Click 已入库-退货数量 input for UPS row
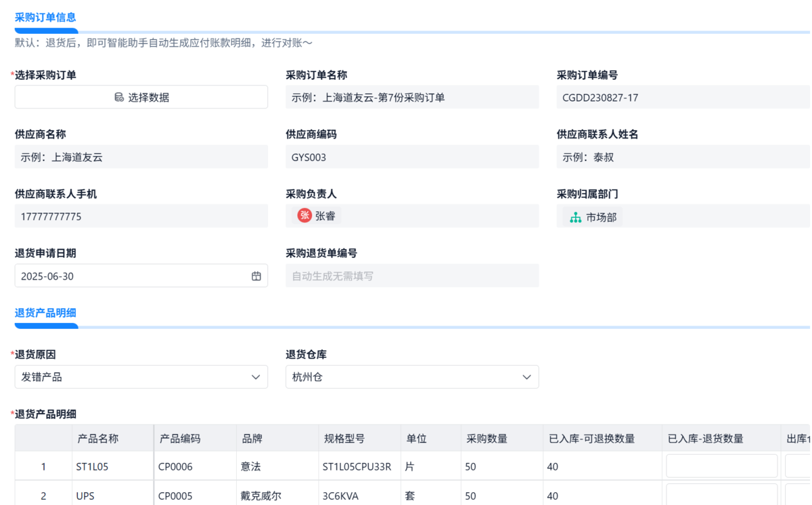 pos(721,495)
